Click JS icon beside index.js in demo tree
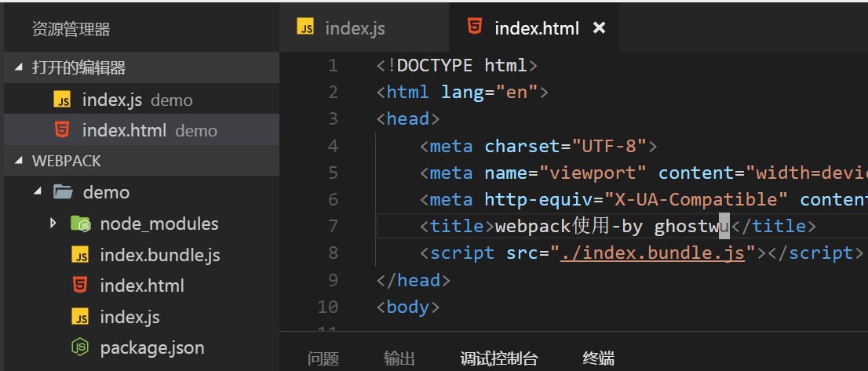 pos(80,317)
